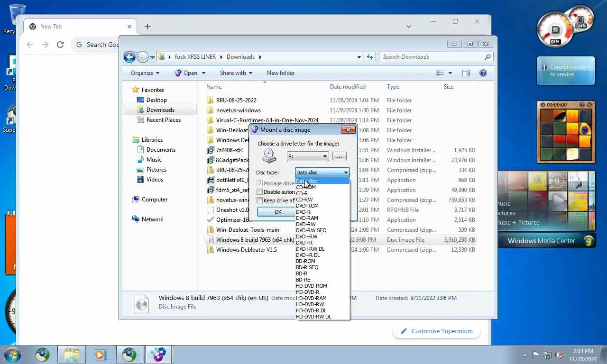Click the Downloads breadcrumb segment
607x364 pixels.
click(240, 57)
